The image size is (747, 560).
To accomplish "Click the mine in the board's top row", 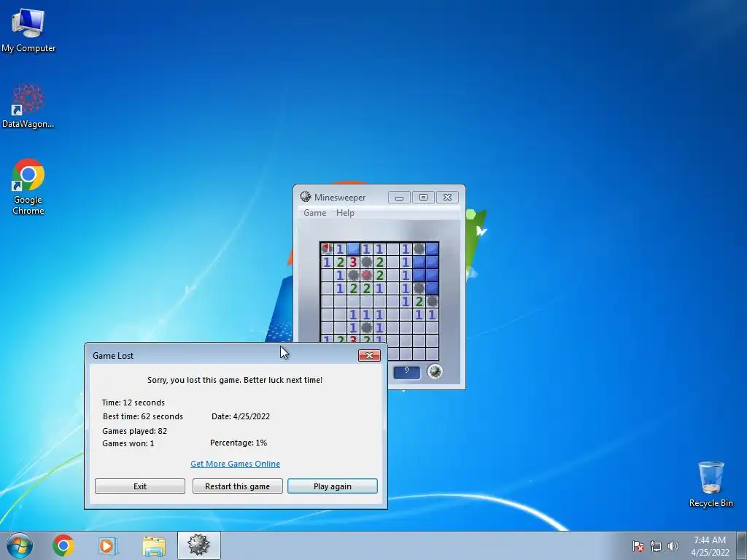I will pyautogui.click(x=419, y=249).
